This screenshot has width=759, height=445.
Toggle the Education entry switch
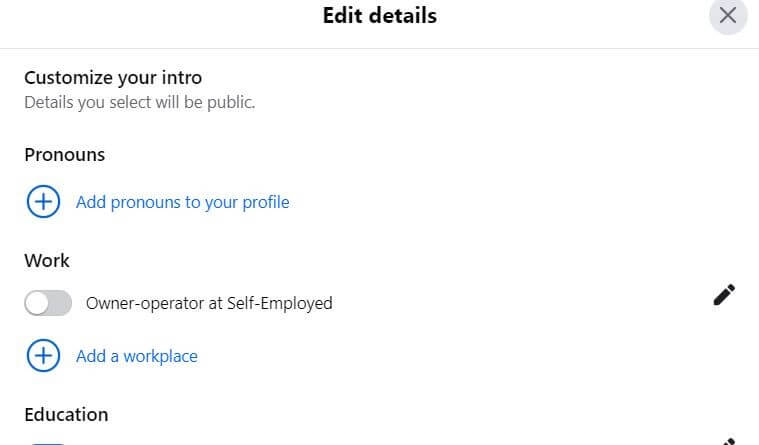[x=48, y=442]
